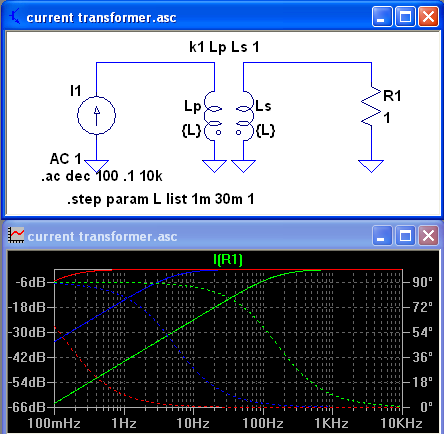Click the 10Hz frequency axis label
Viewport: 444px width, 434px height.
click(193, 423)
